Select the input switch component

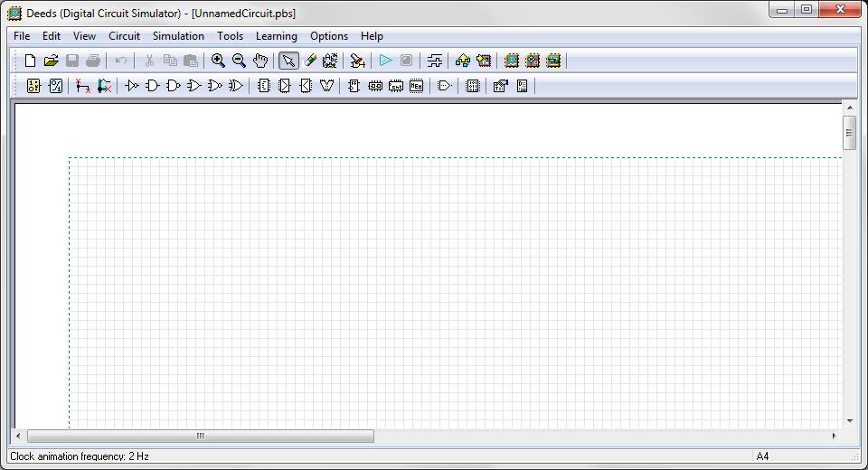pos(33,86)
